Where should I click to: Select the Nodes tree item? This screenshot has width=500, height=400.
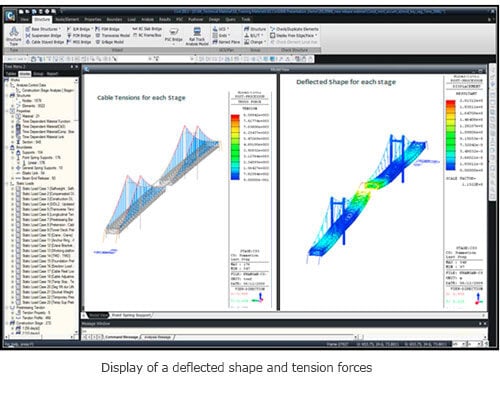[32, 101]
